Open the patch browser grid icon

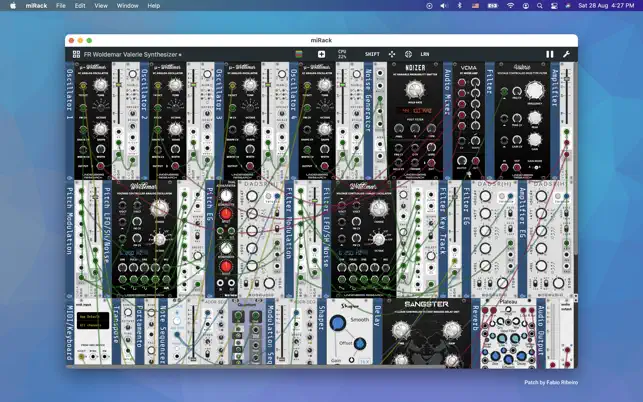click(76, 54)
